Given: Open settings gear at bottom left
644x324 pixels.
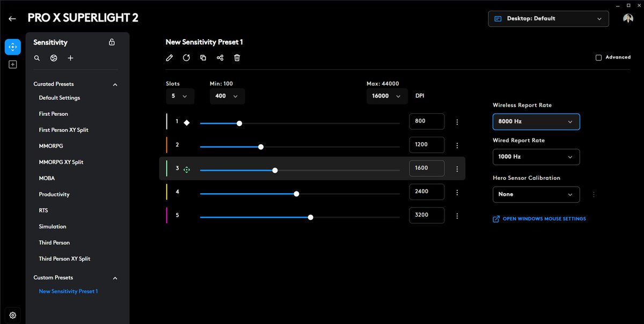Looking at the screenshot, I should 13,315.
